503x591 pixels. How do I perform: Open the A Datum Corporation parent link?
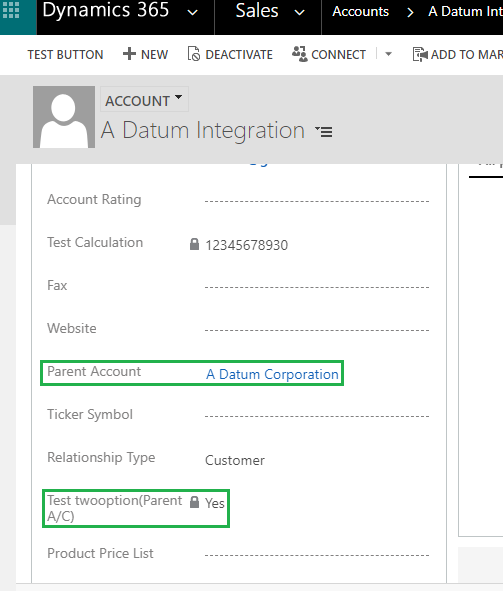pos(272,374)
